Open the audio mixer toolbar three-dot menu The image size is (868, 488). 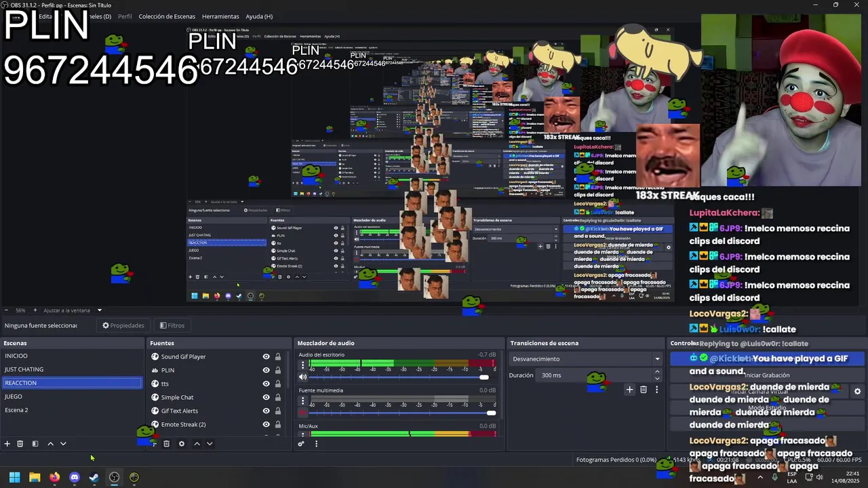[316, 444]
